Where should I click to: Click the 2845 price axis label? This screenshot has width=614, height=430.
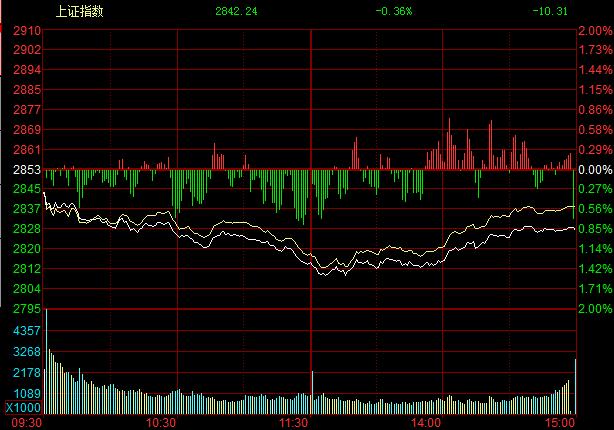27,189
